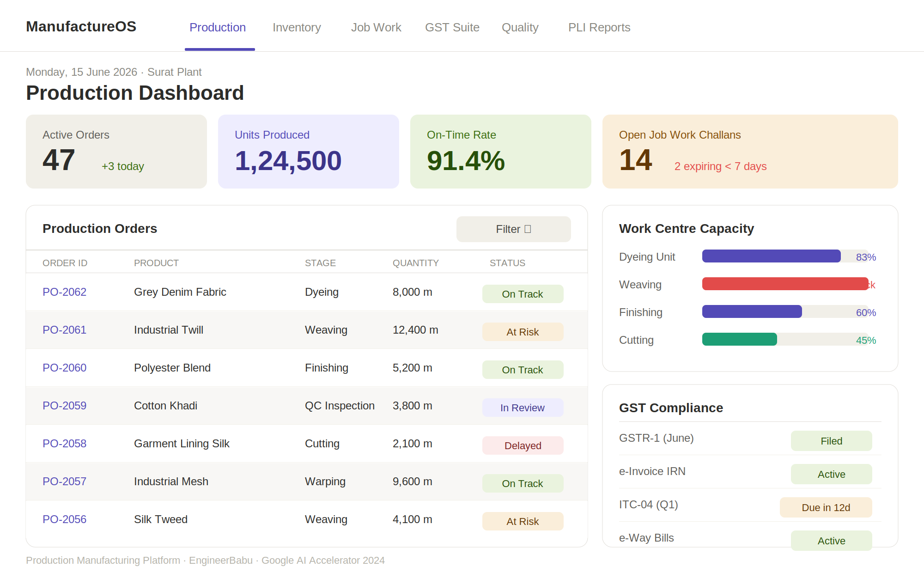This screenshot has width=924, height=573.
Task: Click At Risk status for Silk Tweed
Action: tap(523, 521)
